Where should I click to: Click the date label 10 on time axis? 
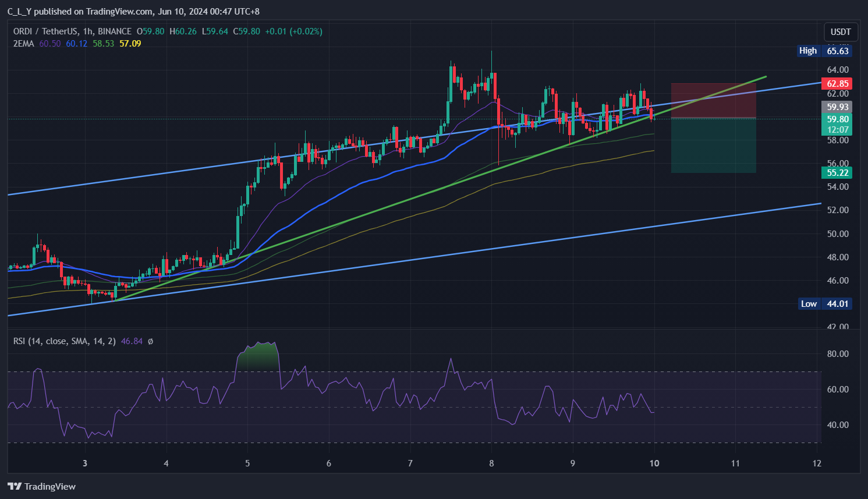[x=654, y=463]
